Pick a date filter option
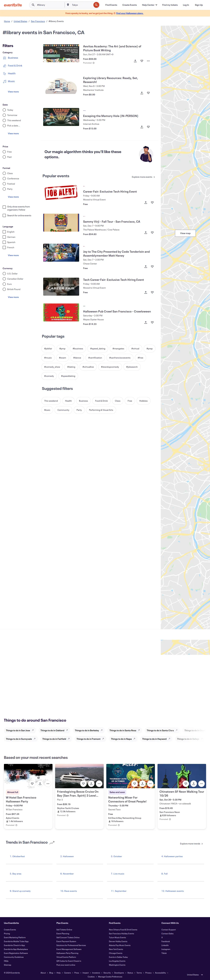 (4, 126)
